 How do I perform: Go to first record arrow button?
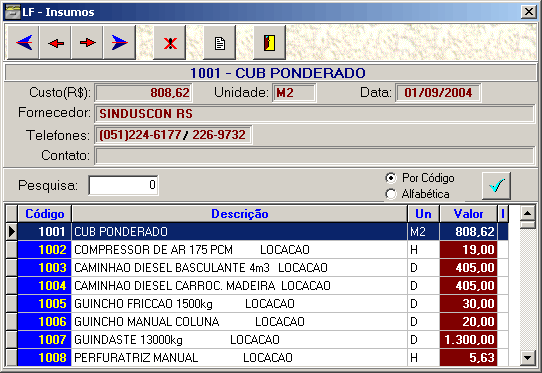[23, 43]
